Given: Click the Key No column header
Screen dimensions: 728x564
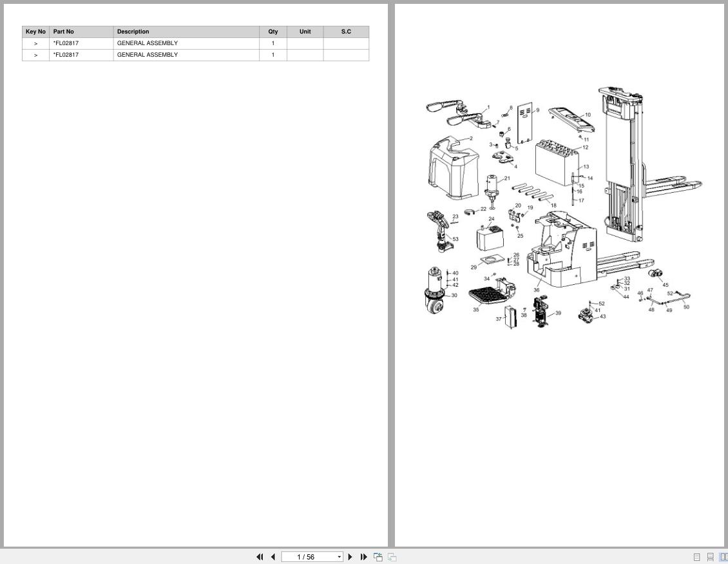Looking at the screenshot, I should pos(35,32).
